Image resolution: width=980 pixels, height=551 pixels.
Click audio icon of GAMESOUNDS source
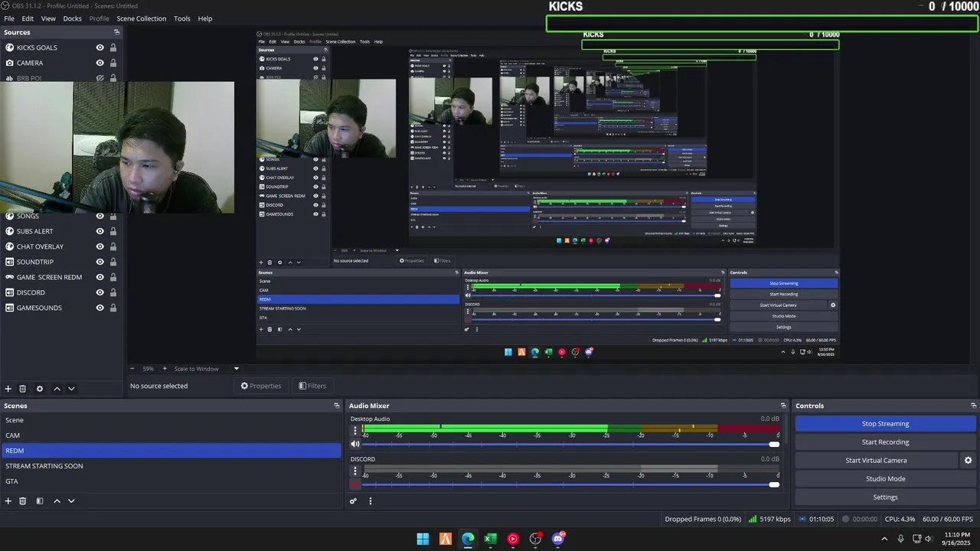click(x=10, y=308)
